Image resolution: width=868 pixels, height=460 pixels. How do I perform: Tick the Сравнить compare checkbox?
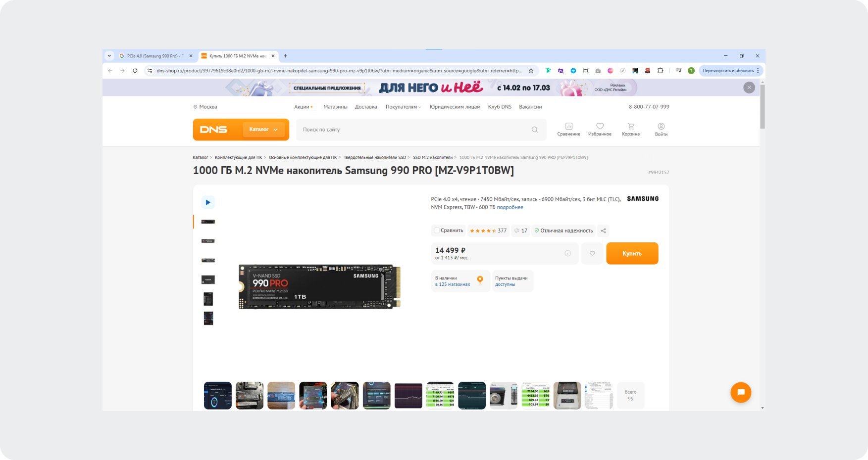[437, 230]
